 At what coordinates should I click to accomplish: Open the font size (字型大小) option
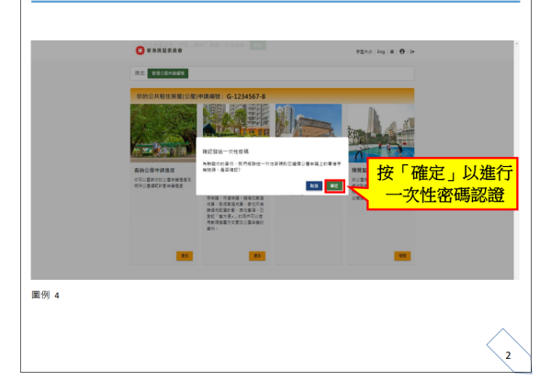[x=364, y=52]
